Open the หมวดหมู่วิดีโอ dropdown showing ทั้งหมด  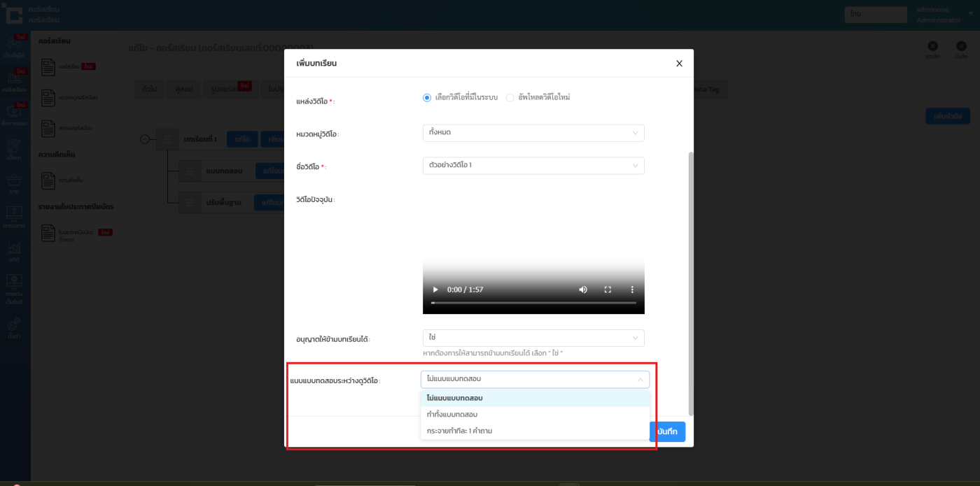point(533,133)
